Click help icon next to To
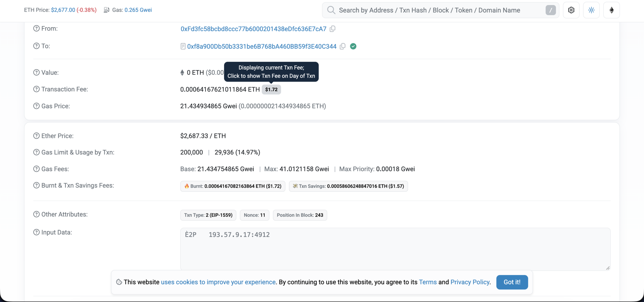The width and height of the screenshot is (644, 302). (36, 46)
